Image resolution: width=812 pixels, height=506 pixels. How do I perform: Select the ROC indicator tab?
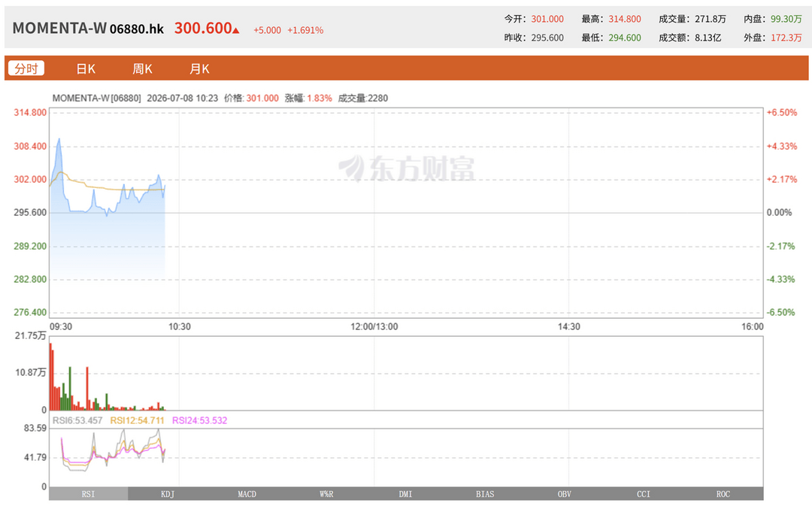(723, 494)
